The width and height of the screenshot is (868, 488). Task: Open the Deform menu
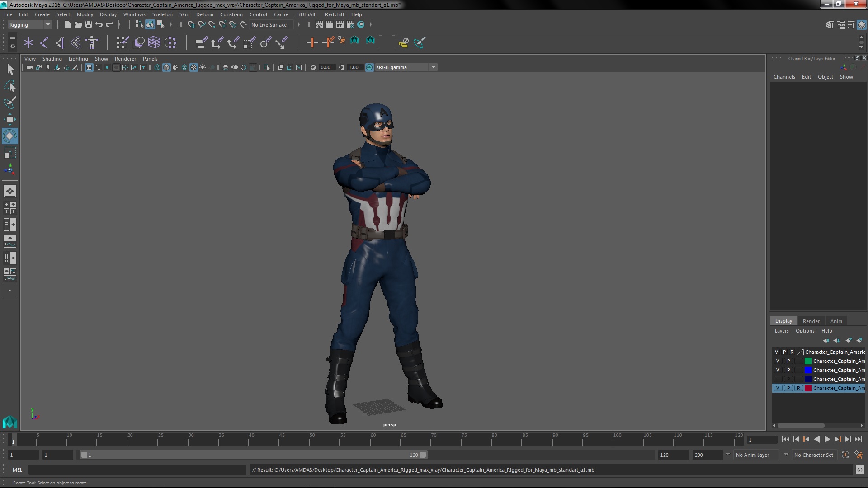(x=204, y=14)
